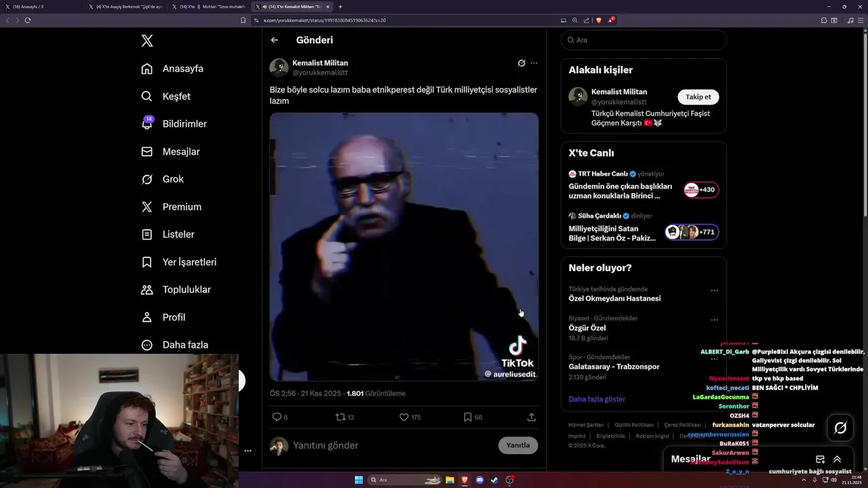This screenshot has height=488, width=868.
Task: Open Mesajlar in the sidebar
Action: coord(171,152)
